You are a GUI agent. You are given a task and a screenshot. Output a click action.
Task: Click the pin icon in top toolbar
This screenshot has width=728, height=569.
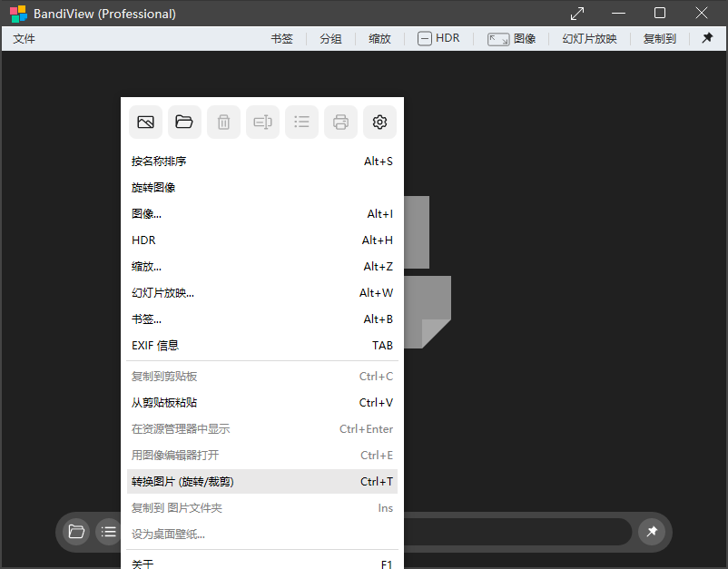(x=707, y=38)
